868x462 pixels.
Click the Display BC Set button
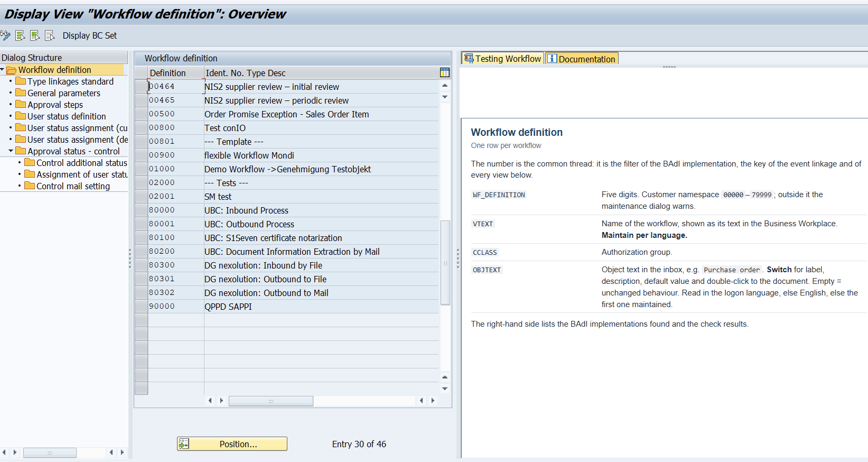[90, 35]
